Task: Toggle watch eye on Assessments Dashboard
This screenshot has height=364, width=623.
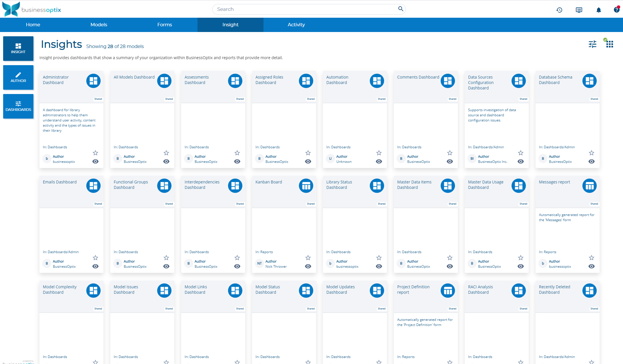Action: point(237,161)
